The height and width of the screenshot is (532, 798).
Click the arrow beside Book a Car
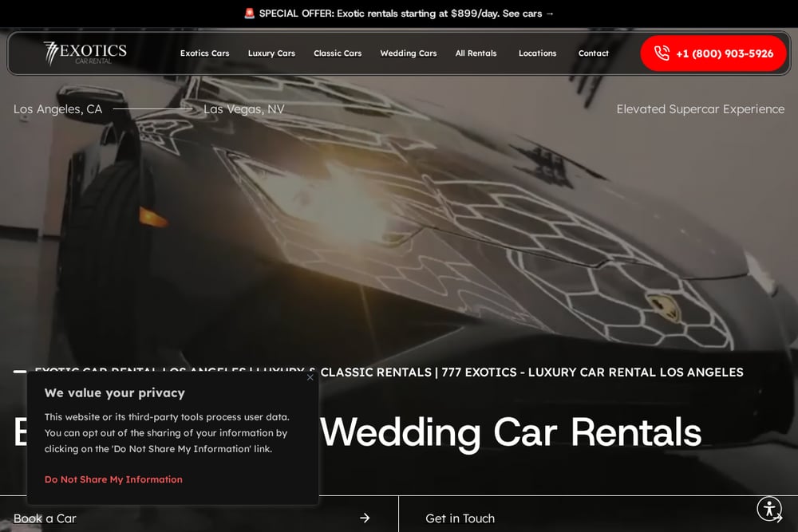[x=365, y=518]
